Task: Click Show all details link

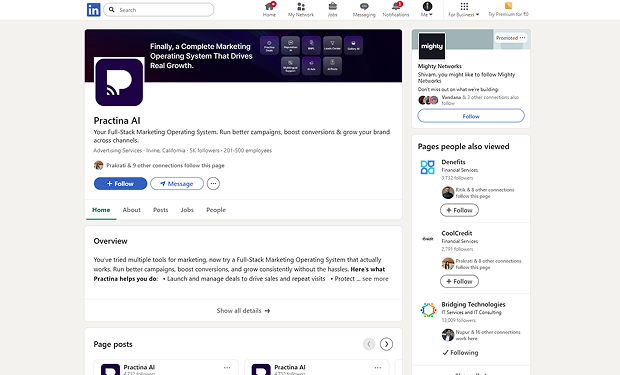Action: click(x=243, y=311)
